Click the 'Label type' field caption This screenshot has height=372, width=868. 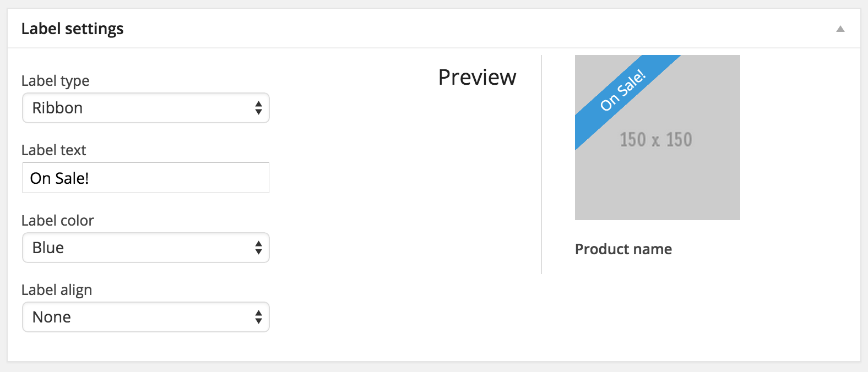pos(55,81)
